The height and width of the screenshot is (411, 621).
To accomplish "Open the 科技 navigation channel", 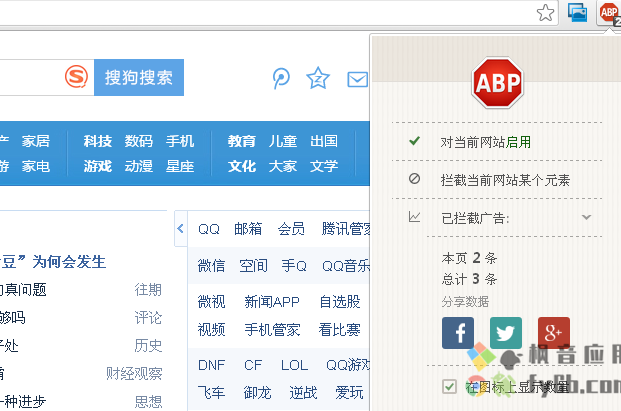I will point(98,141).
